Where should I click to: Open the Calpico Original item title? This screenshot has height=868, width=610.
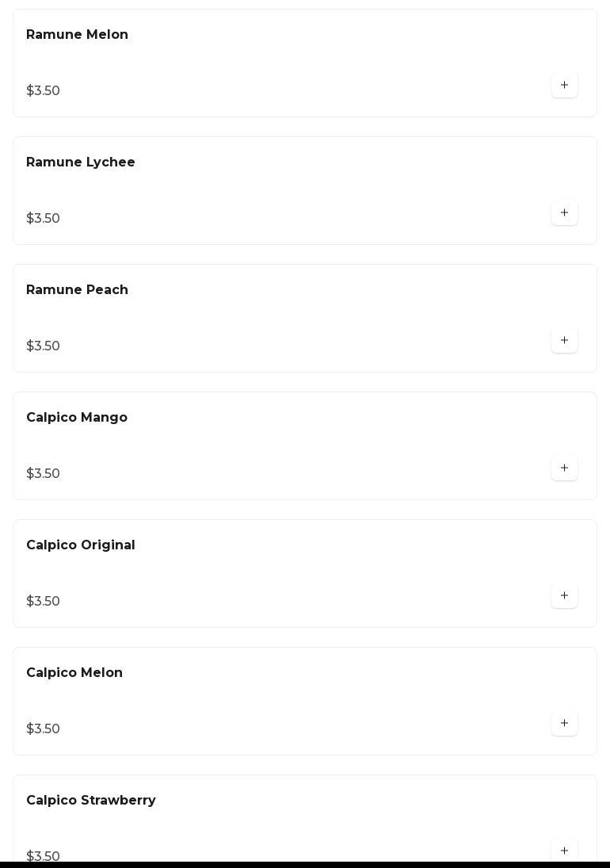pyautogui.click(x=81, y=545)
